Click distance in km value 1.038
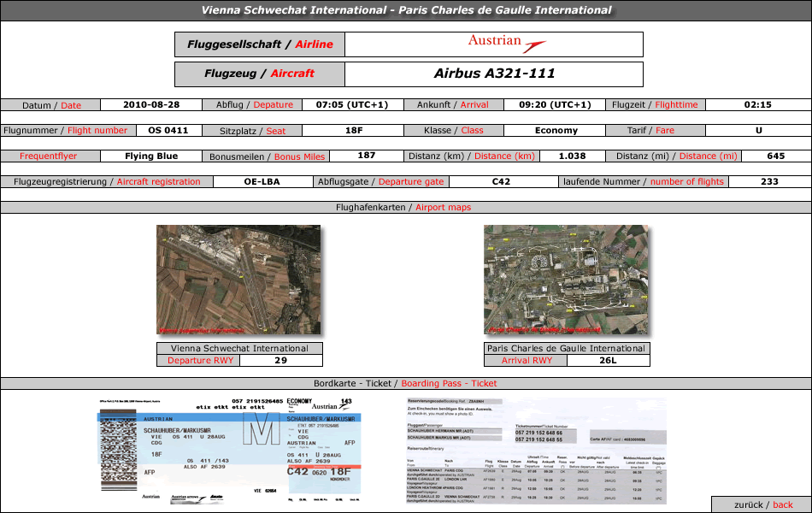Viewport: 812px width, 513px height. (x=572, y=156)
